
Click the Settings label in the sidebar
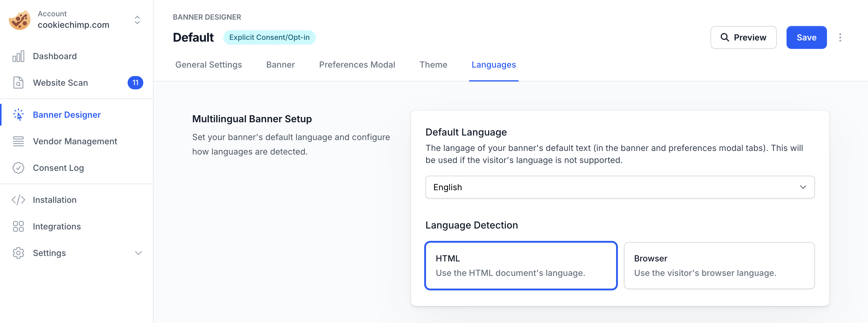click(x=49, y=253)
